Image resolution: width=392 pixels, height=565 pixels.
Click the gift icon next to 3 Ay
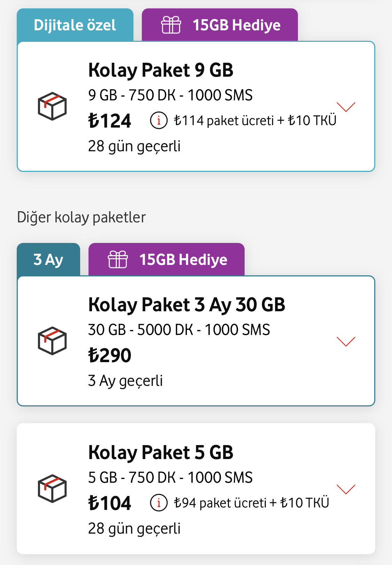click(118, 260)
